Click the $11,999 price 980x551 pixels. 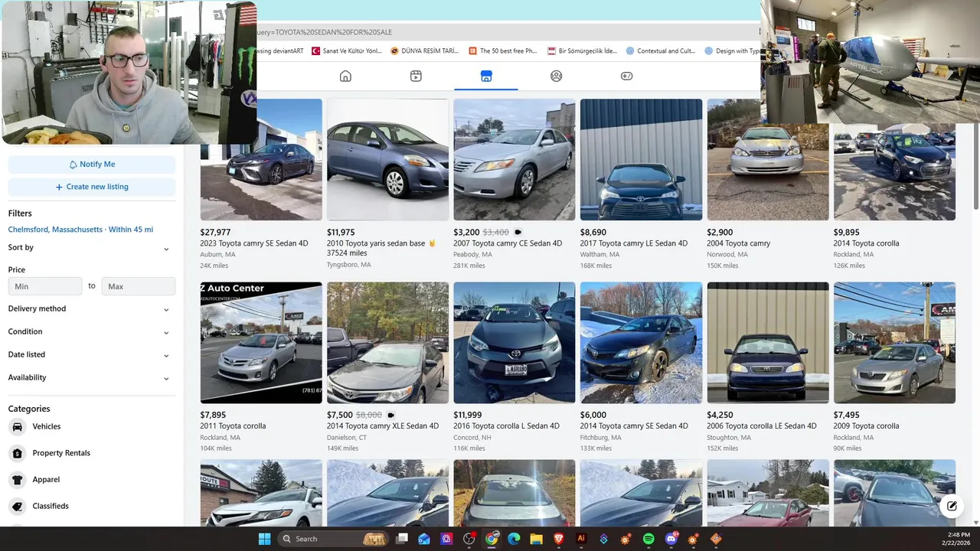pos(468,415)
